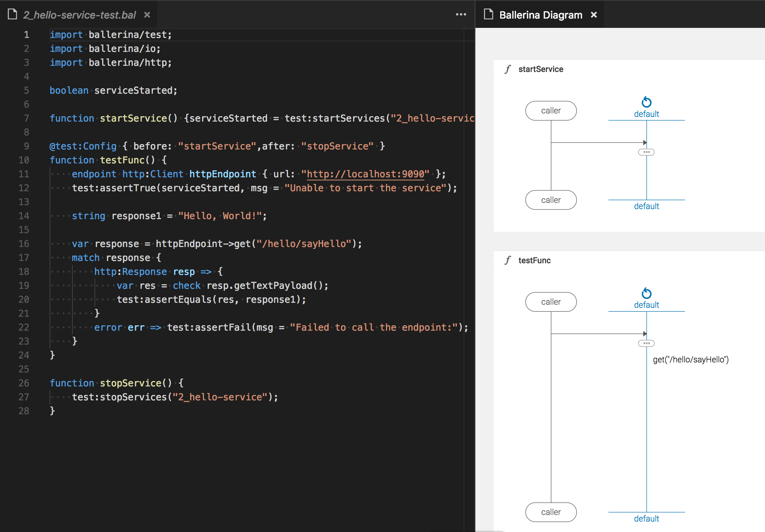Expand the collapsed statement ellipsis in testFunc
Viewport: 765px width, 532px height.
point(646,343)
